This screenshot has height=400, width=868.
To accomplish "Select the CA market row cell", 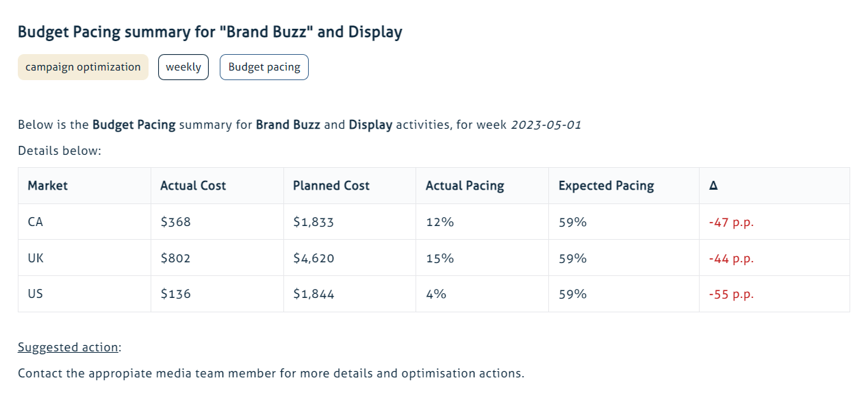I will (x=36, y=223).
